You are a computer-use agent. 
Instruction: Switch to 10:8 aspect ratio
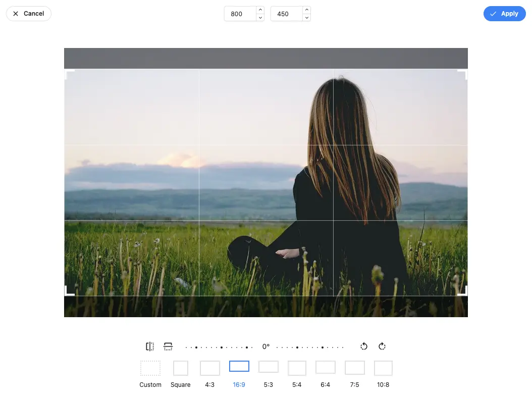coord(383,374)
